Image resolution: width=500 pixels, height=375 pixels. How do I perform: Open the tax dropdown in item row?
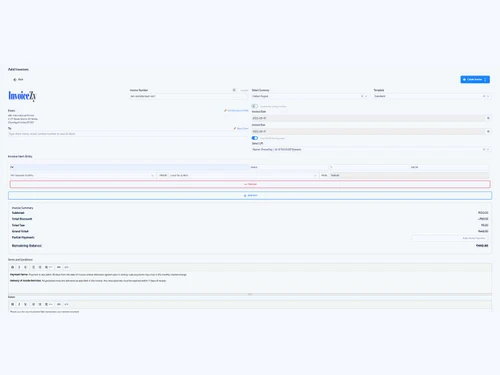243,175
